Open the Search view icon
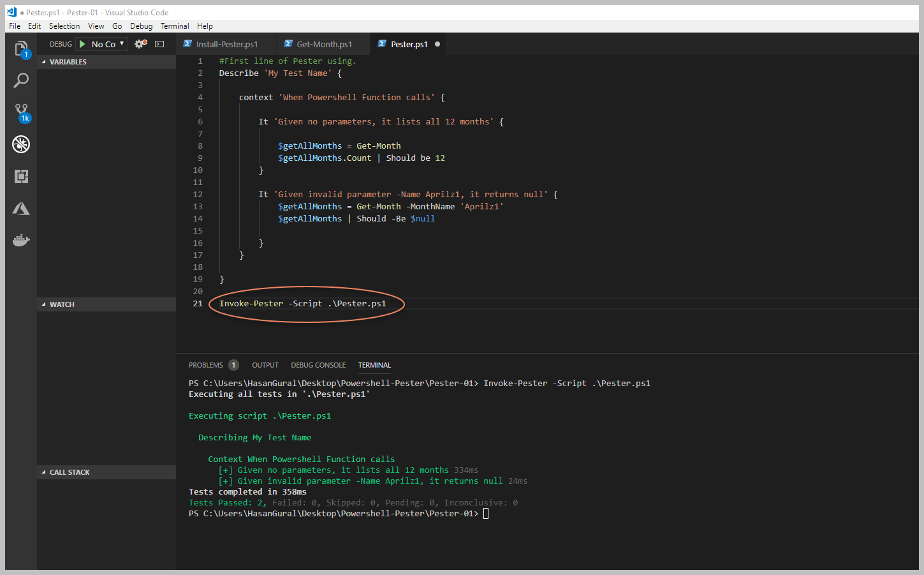 21,80
